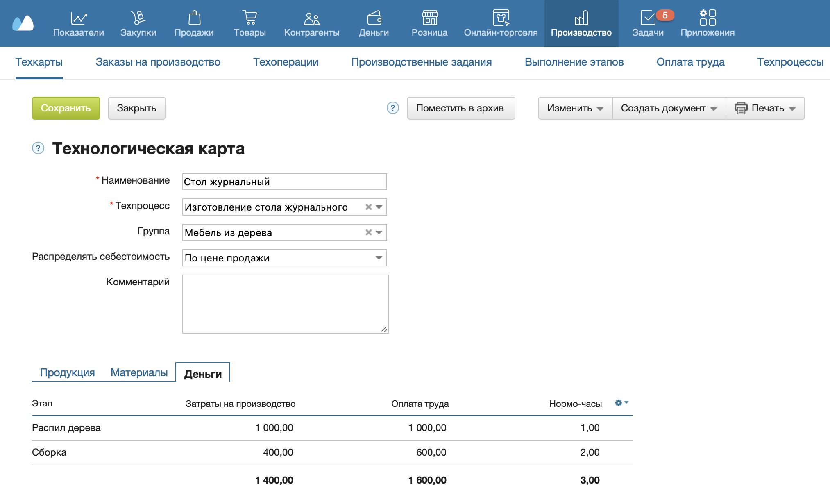Open the Распределять себестоимость dropdown

[285, 258]
